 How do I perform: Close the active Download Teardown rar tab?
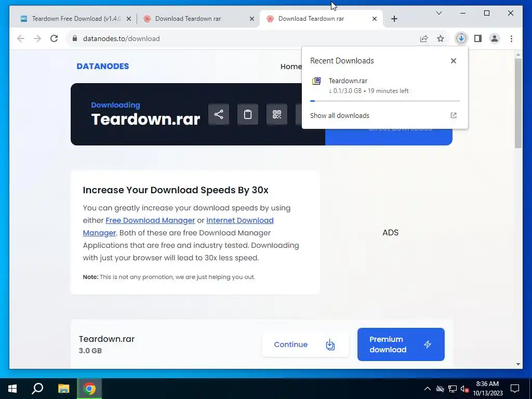pos(375,19)
